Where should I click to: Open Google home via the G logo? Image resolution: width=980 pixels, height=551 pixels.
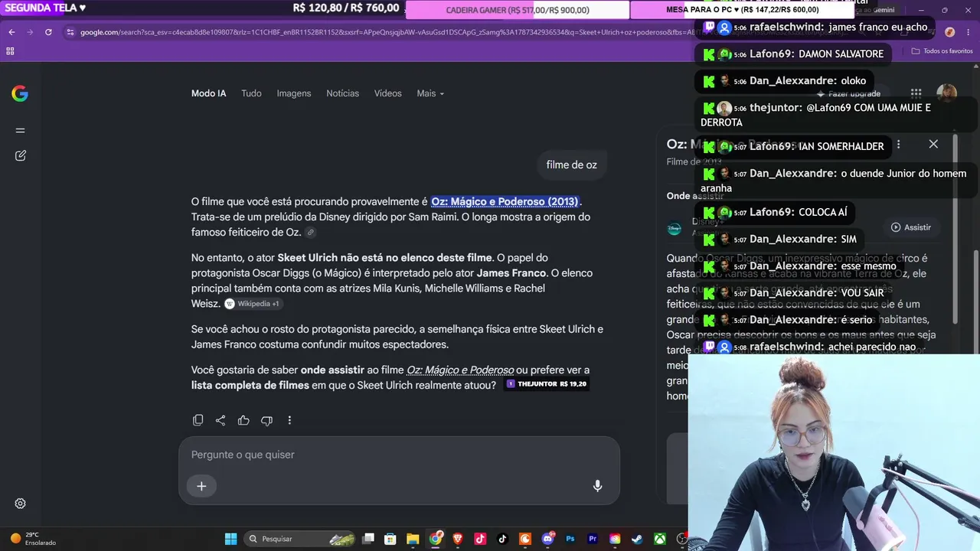coord(20,93)
